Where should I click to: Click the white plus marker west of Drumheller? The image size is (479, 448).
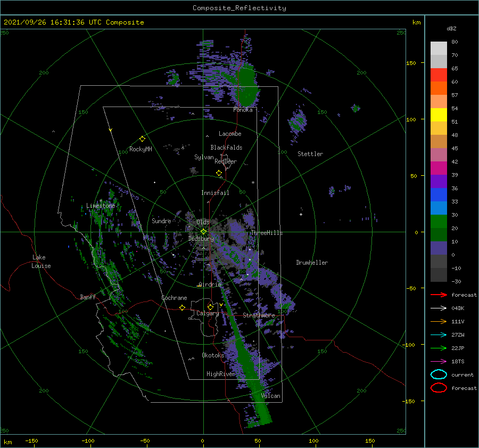(x=301, y=214)
